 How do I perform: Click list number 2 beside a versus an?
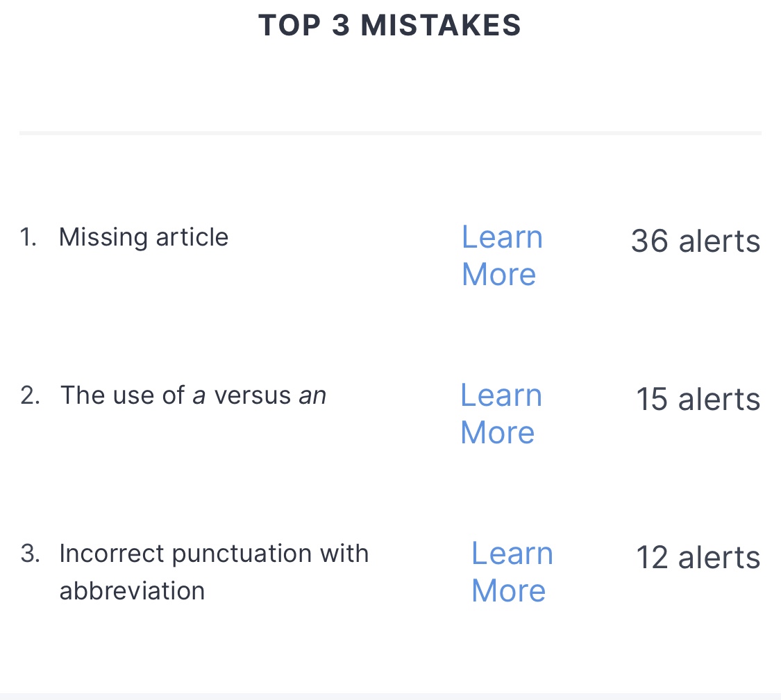(x=29, y=395)
